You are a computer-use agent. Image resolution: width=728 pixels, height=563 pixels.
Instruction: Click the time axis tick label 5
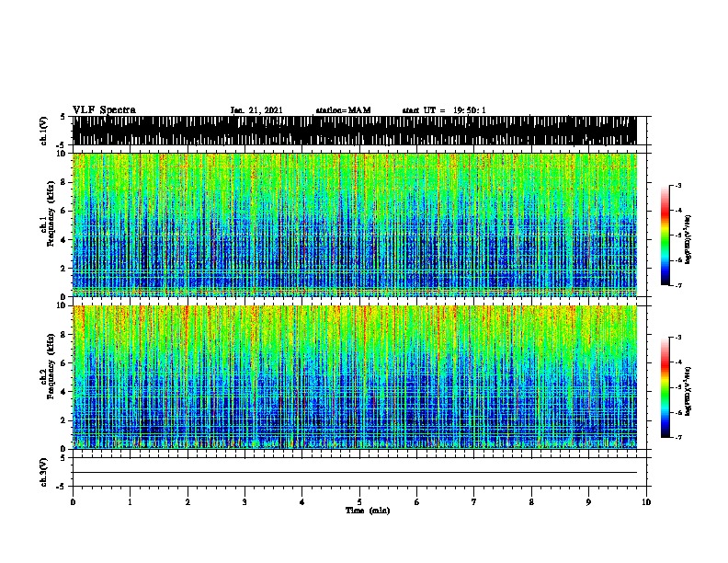(359, 502)
